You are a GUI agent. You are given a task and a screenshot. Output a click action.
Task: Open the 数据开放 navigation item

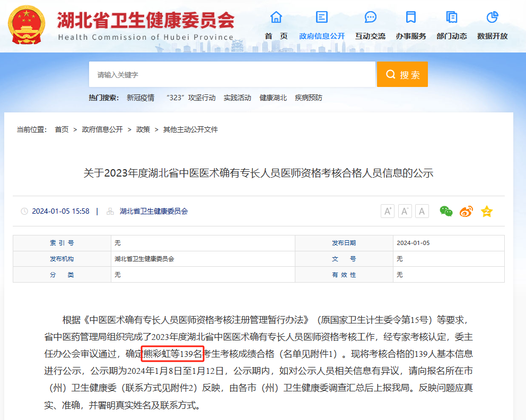[x=493, y=36]
